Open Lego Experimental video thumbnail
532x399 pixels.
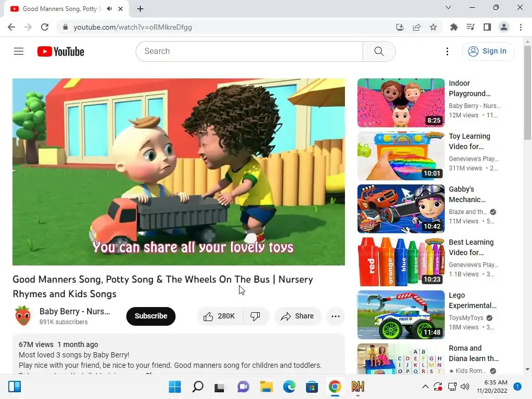pos(401,315)
